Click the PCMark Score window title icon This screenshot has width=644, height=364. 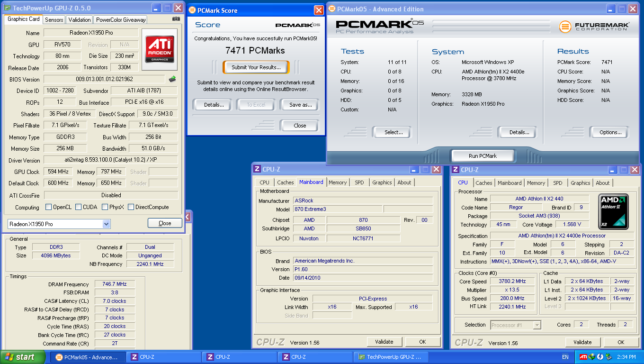pos(192,10)
